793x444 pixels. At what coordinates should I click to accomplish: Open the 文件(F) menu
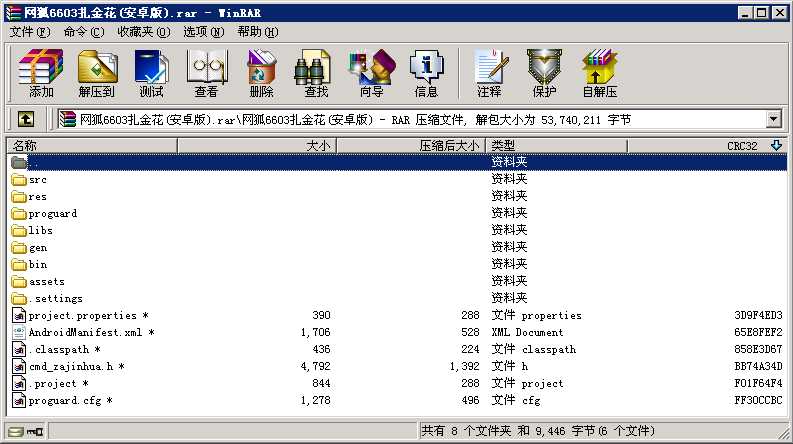[x=30, y=32]
